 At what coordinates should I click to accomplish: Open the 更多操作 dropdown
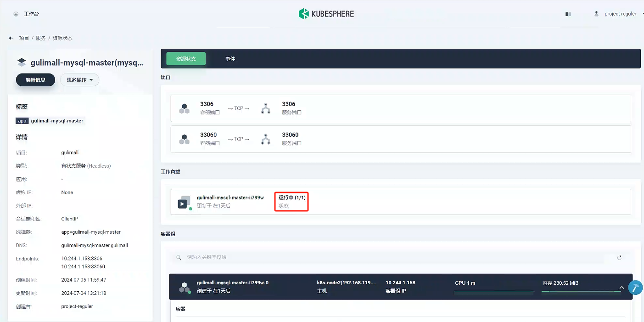click(x=80, y=80)
